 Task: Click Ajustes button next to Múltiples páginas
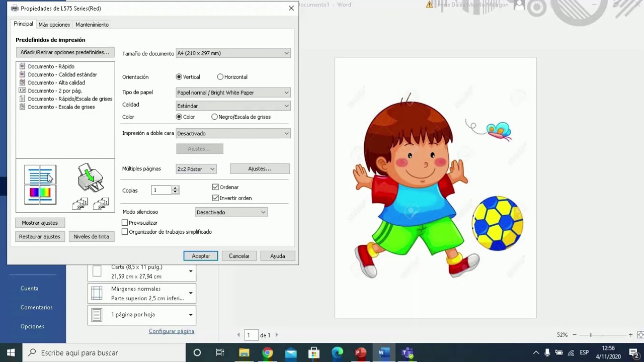260,169
